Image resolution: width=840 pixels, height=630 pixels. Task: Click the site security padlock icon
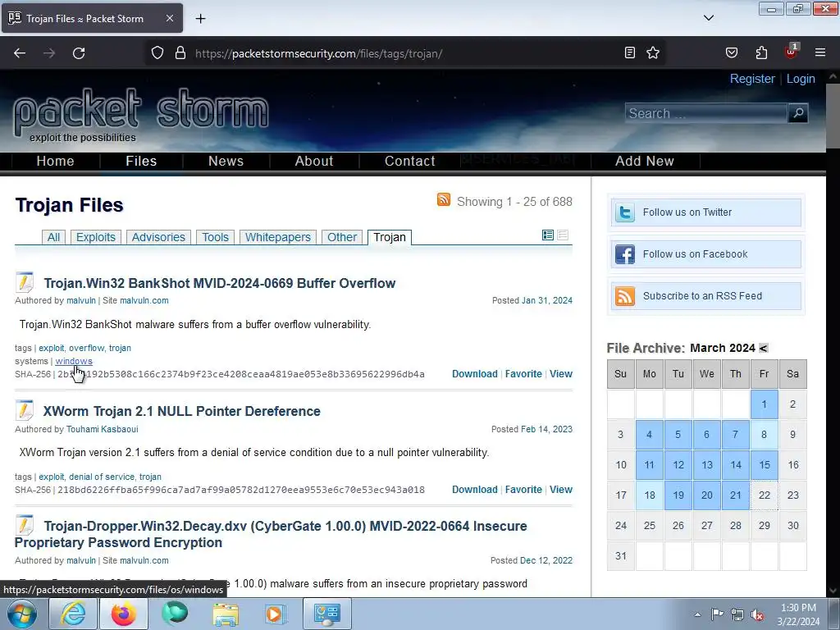point(180,53)
